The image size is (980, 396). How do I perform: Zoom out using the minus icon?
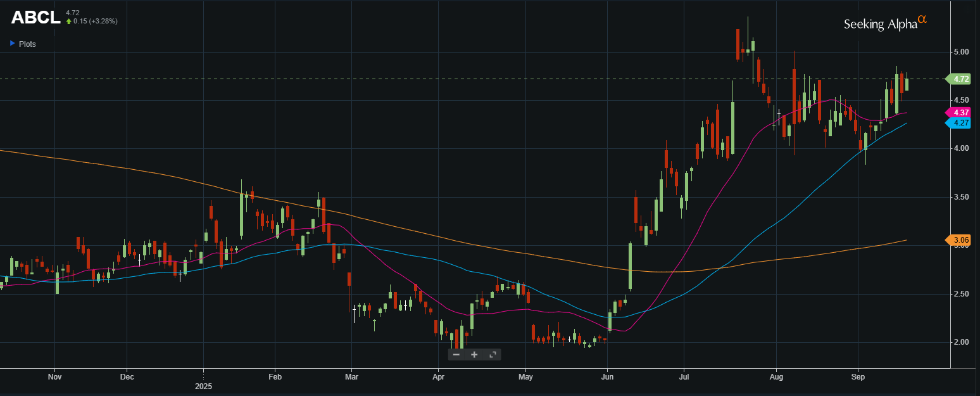point(456,354)
